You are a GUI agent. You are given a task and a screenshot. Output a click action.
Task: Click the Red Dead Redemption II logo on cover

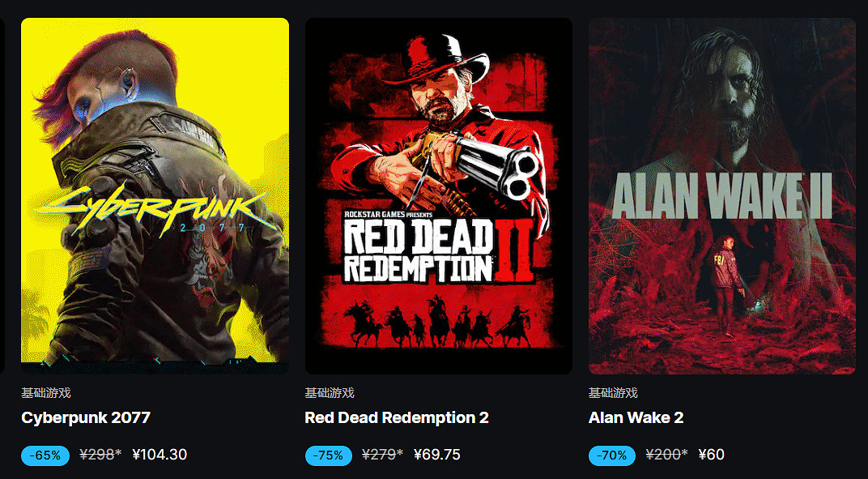(x=438, y=248)
